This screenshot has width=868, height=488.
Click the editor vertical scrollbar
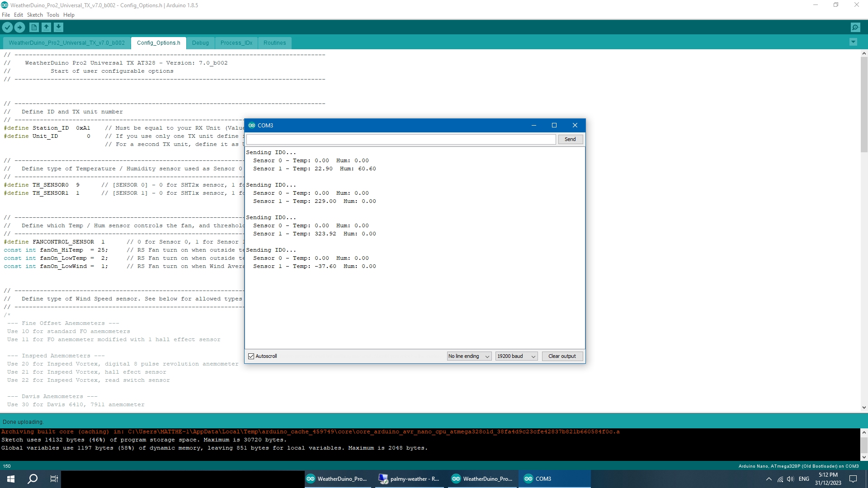(864, 104)
